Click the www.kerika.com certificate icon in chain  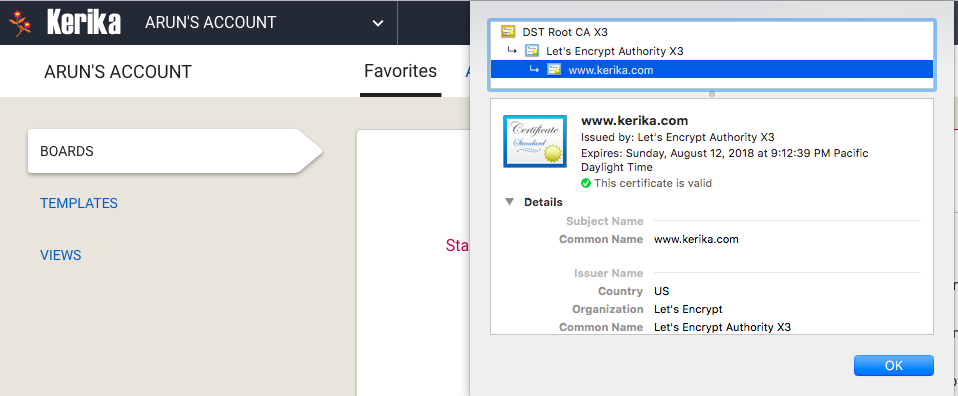(554, 70)
